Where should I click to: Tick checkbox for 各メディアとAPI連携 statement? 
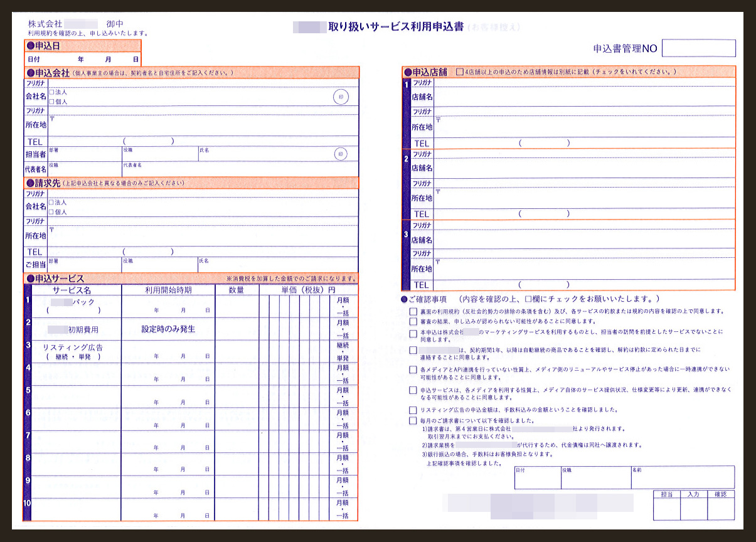tap(413, 370)
